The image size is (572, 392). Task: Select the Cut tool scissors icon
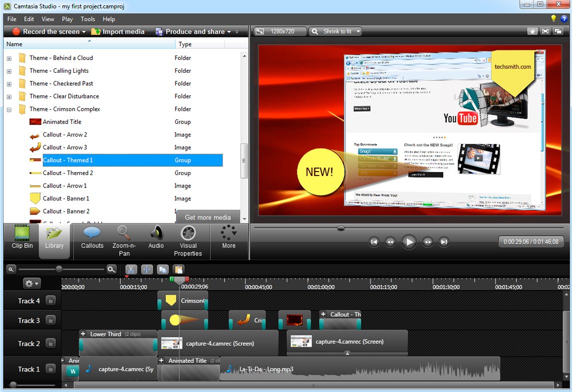[x=131, y=269]
